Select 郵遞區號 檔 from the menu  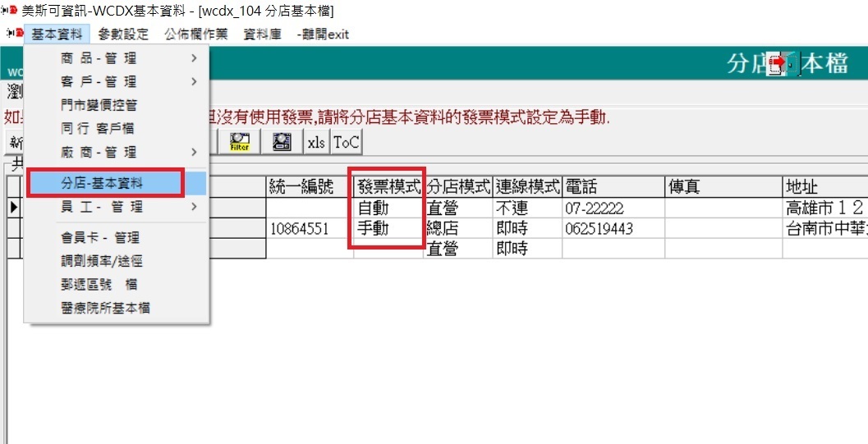tap(117, 284)
